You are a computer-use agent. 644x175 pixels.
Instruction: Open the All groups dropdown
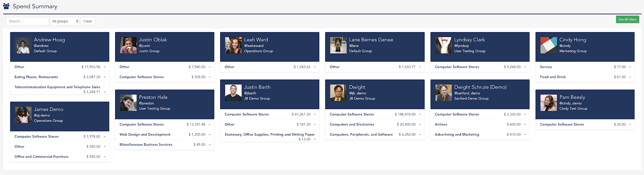pyautogui.click(x=65, y=21)
